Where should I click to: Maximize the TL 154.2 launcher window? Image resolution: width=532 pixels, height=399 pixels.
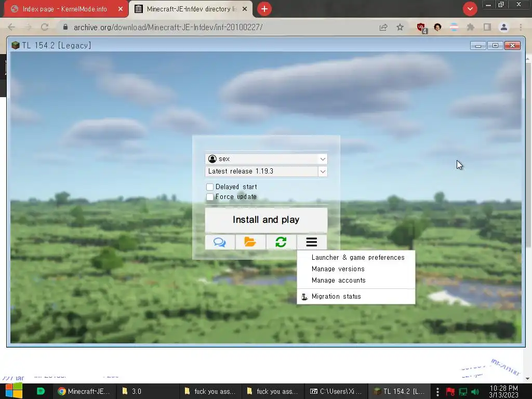[x=495, y=46]
